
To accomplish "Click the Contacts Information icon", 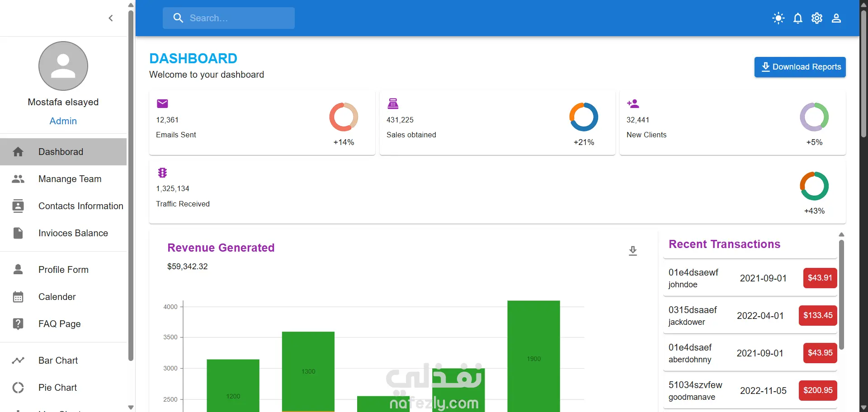I will pyautogui.click(x=18, y=206).
